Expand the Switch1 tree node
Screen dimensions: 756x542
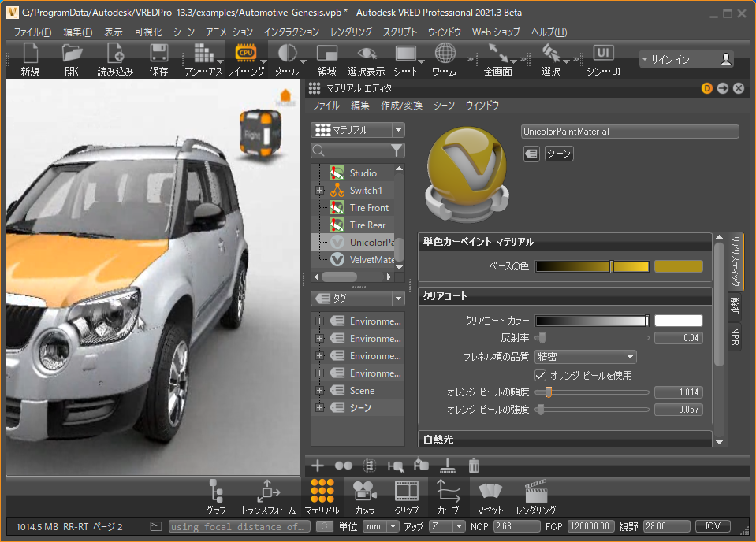320,191
